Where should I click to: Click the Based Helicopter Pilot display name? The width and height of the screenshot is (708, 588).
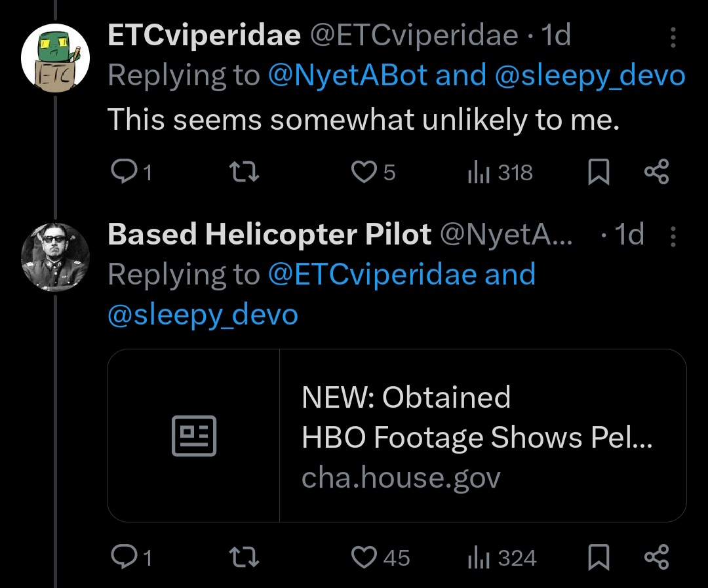point(269,235)
